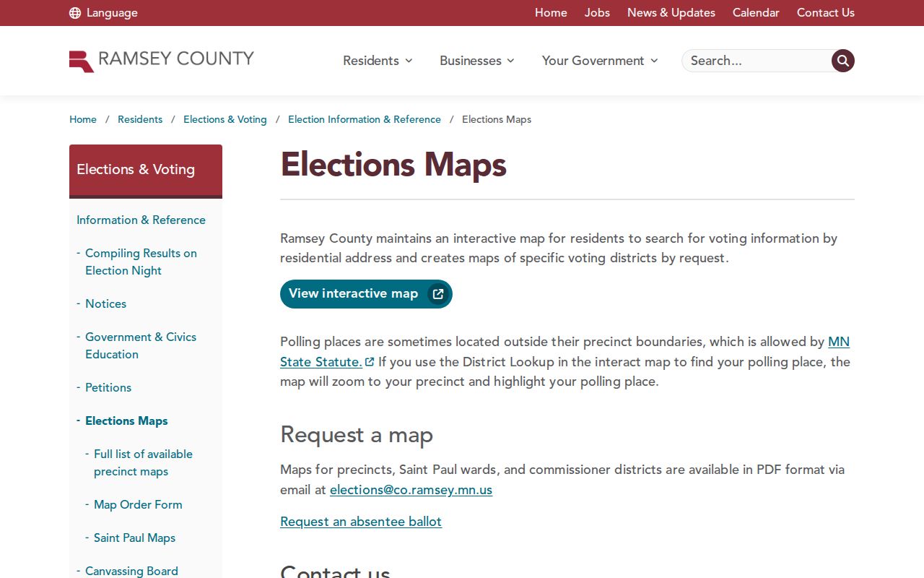Select Petitions in sidebar menu

click(108, 388)
